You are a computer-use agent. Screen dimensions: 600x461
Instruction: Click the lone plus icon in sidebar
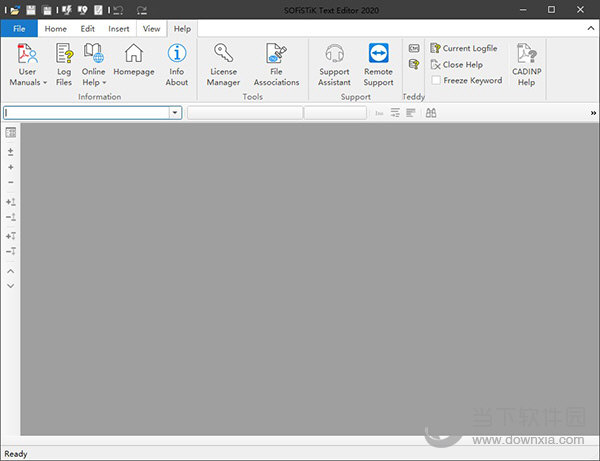coord(11,167)
